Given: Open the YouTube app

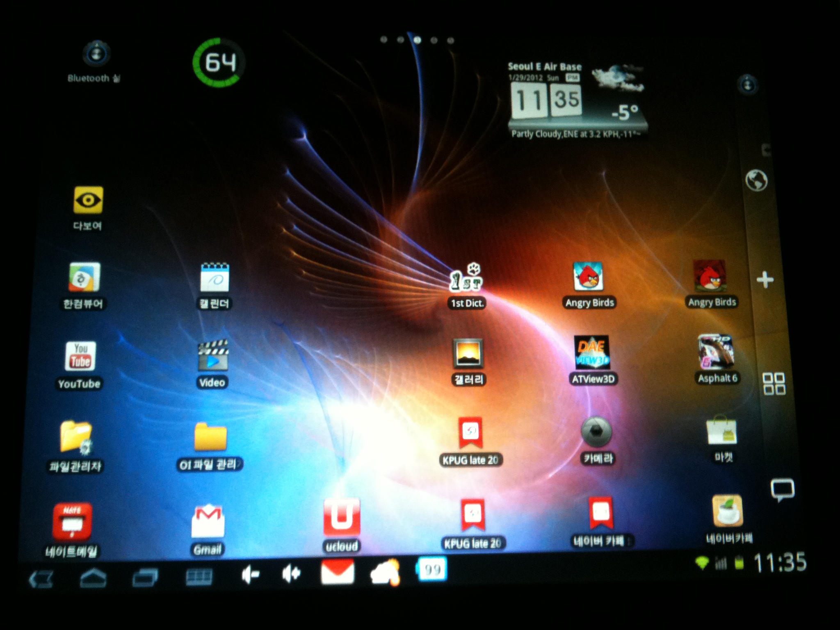Looking at the screenshot, I should pos(80,356).
